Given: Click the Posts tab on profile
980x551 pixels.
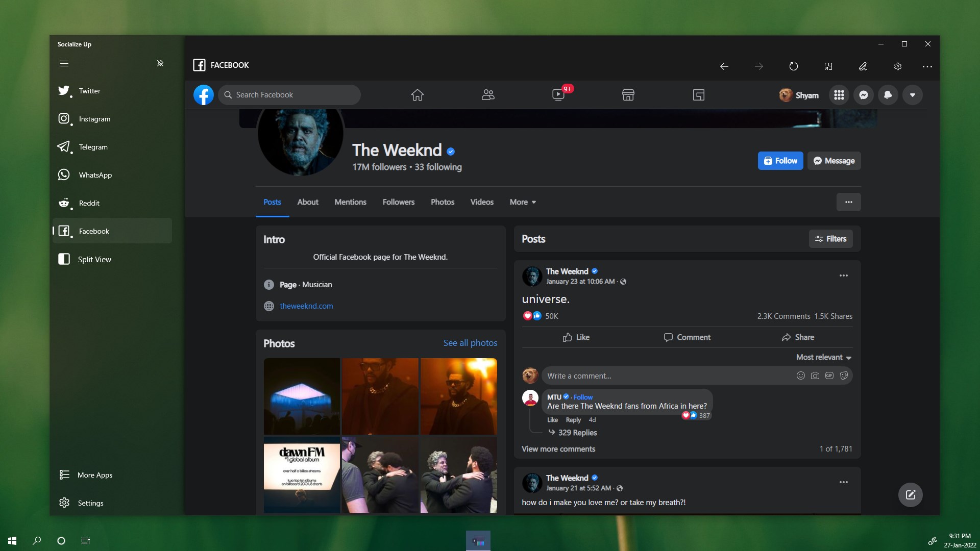Looking at the screenshot, I should pyautogui.click(x=272, y=202).
